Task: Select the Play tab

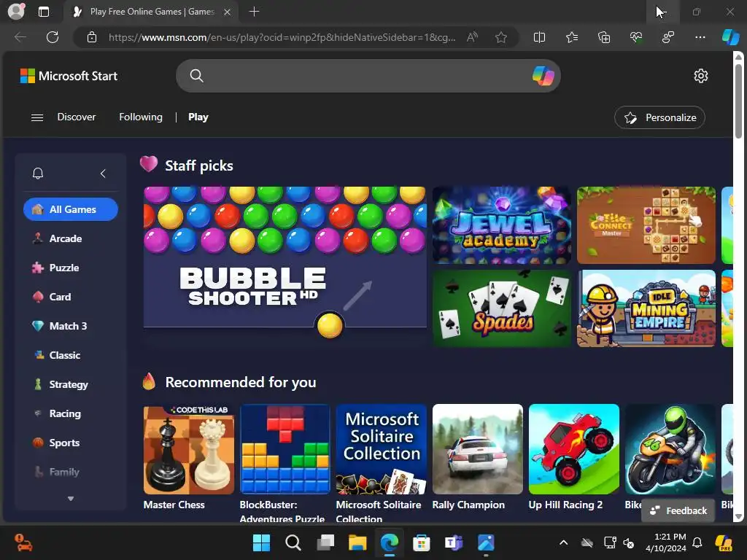Action: (198, 117)
